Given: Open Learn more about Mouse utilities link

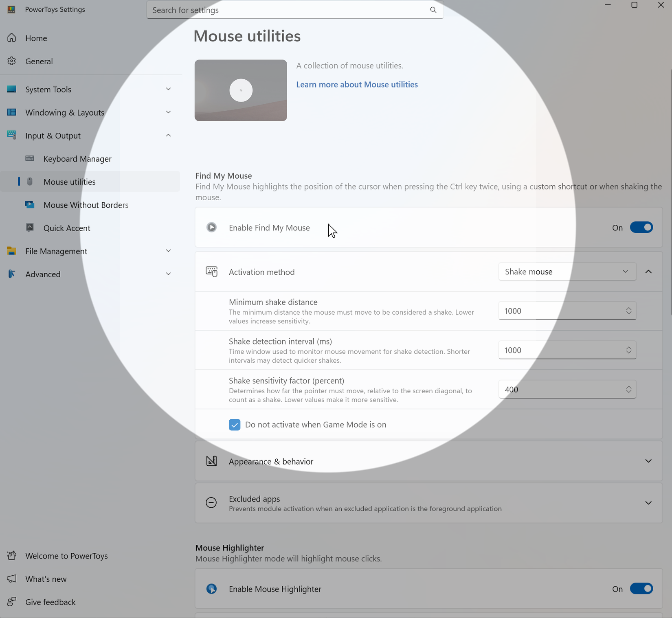Looking at the screenshot, I should (x=357, y=84).
